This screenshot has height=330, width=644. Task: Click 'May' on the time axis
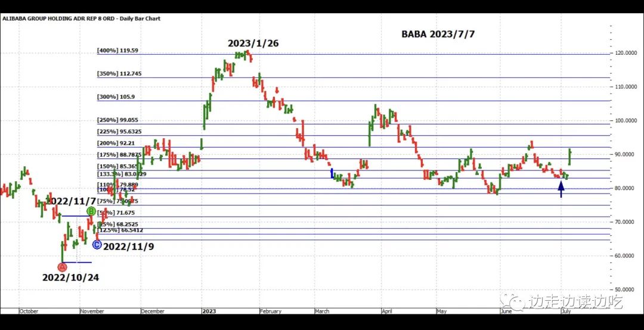click(441, 311)
